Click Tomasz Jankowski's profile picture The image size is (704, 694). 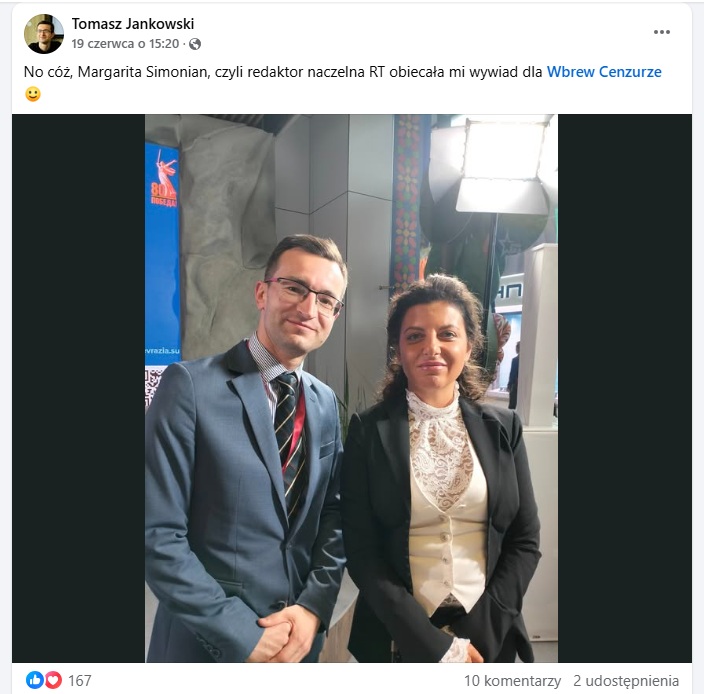tap(44, 34)
